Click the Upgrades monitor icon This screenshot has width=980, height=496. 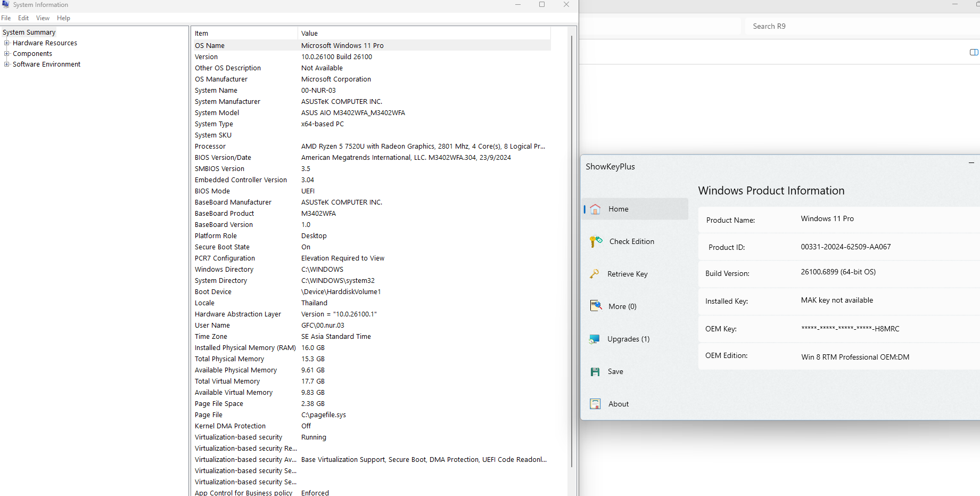[595, 339]
